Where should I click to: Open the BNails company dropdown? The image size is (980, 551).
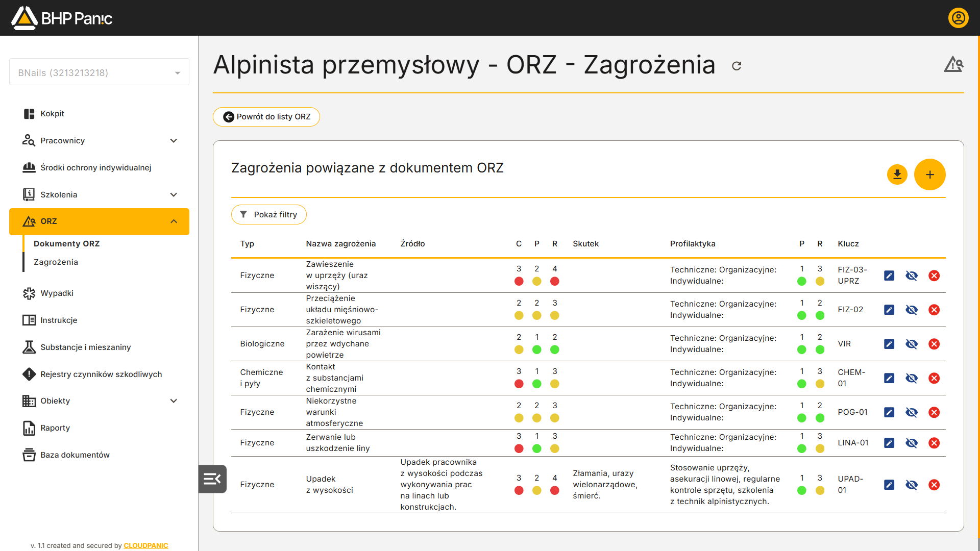[x=99, y=72]
